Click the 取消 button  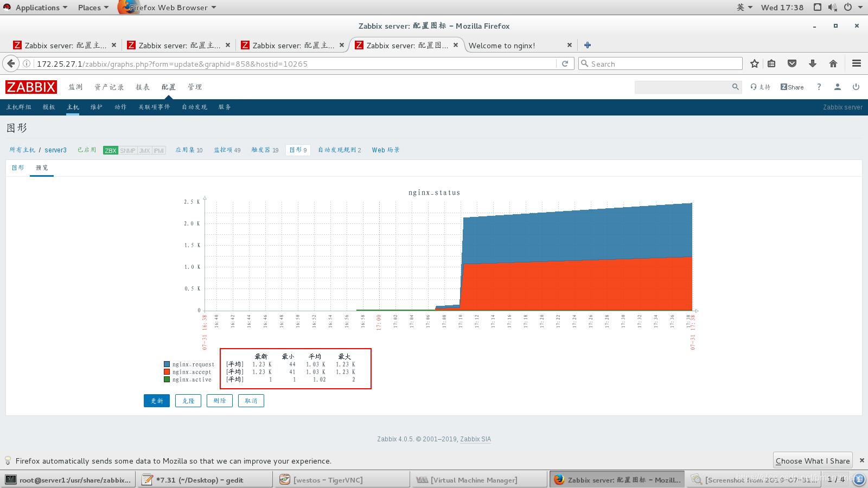point(251,401)
